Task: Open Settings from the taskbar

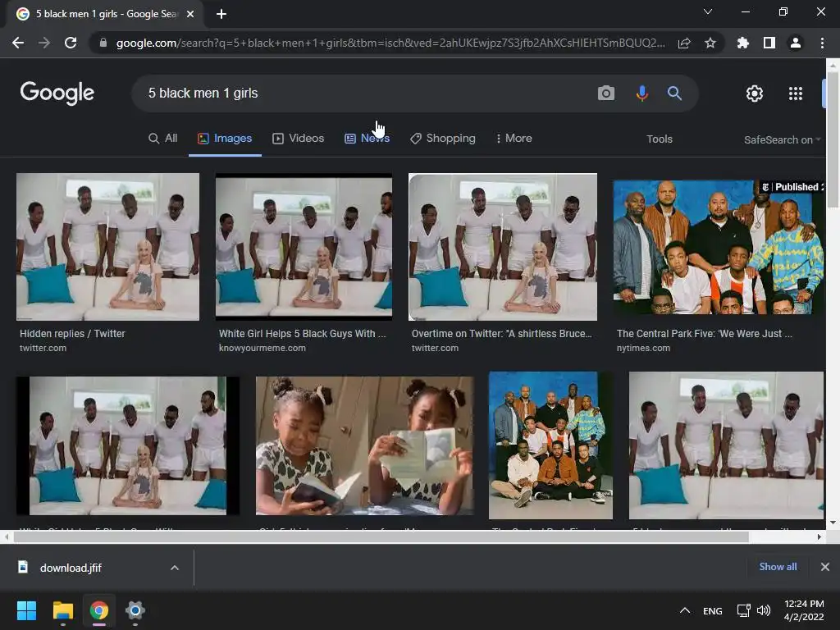Action: pos(135,610)
